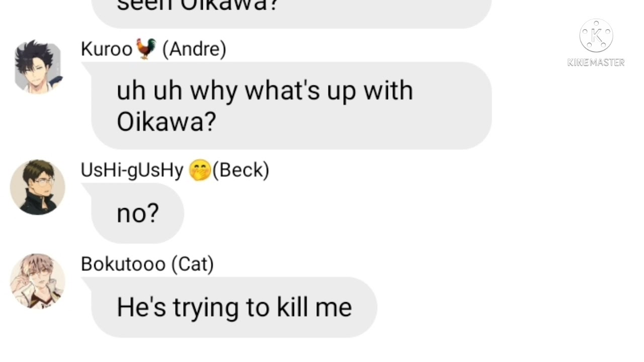Tap the cut-off 'seen Oikawa?' message
This screenshot has height=362, width=644.
coord(291,10)
